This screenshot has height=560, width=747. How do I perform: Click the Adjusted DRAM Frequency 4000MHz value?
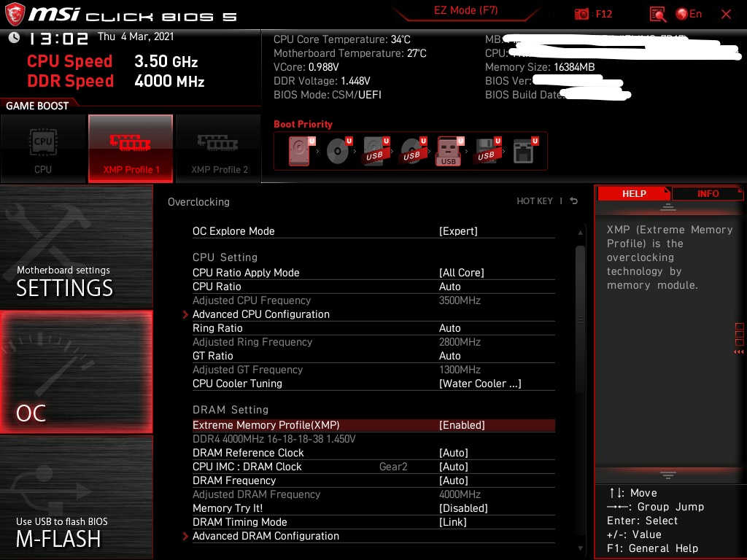(460, 494)
